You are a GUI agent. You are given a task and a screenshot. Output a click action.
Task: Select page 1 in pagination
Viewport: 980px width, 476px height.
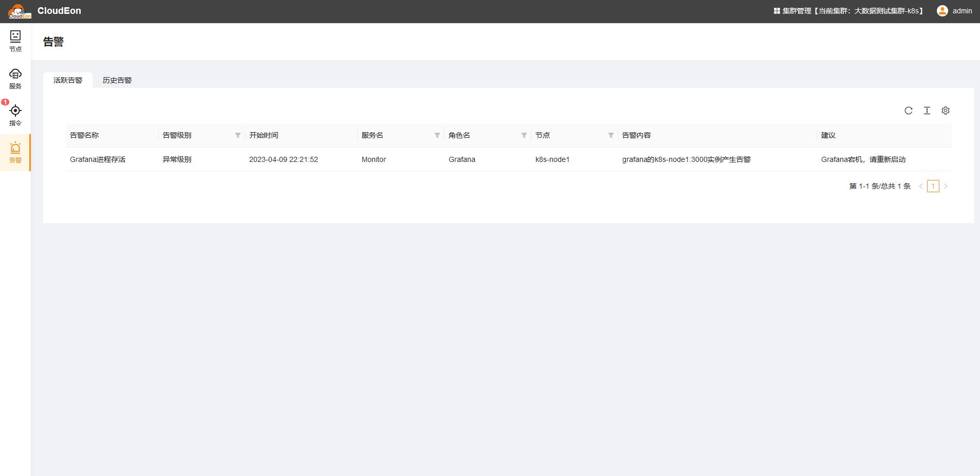933,186
